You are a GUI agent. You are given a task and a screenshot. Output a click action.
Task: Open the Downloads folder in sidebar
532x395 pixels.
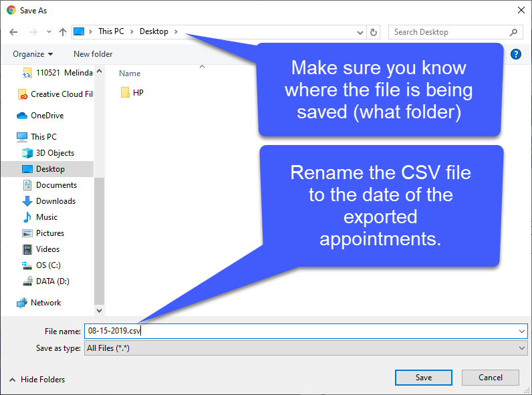coord(55,201)
